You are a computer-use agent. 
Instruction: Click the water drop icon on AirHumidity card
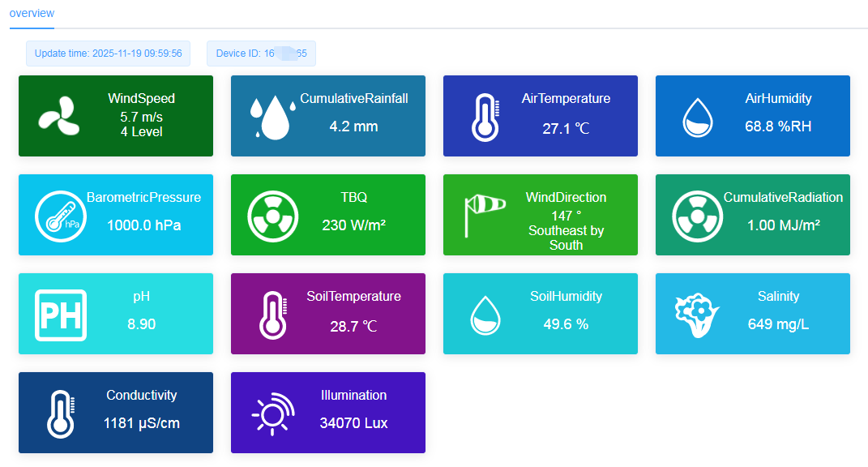click(696, 114)
